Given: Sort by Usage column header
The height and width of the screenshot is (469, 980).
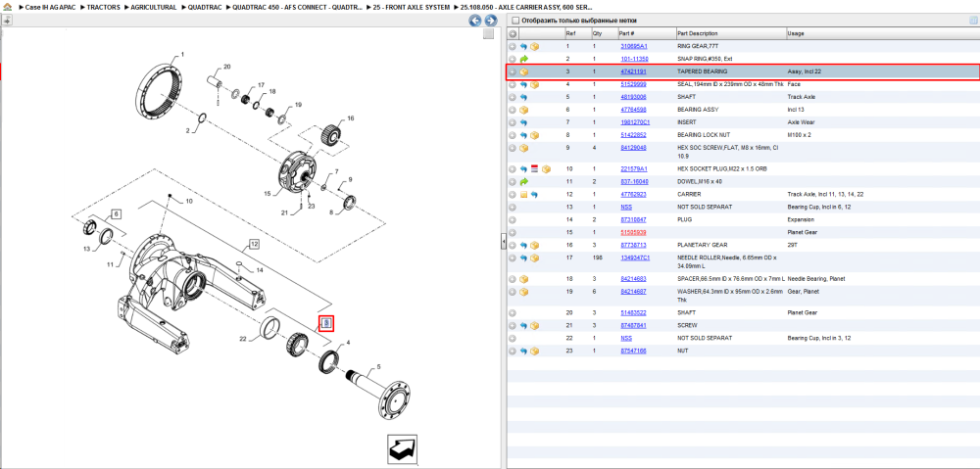Looking at the screenshot, I should (x=796, y=33).
